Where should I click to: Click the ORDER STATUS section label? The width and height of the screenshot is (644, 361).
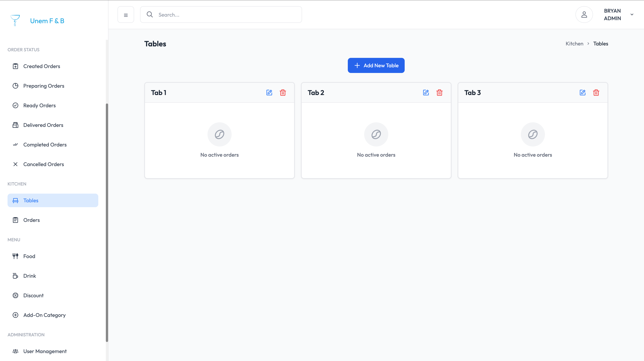coord(24,50)
